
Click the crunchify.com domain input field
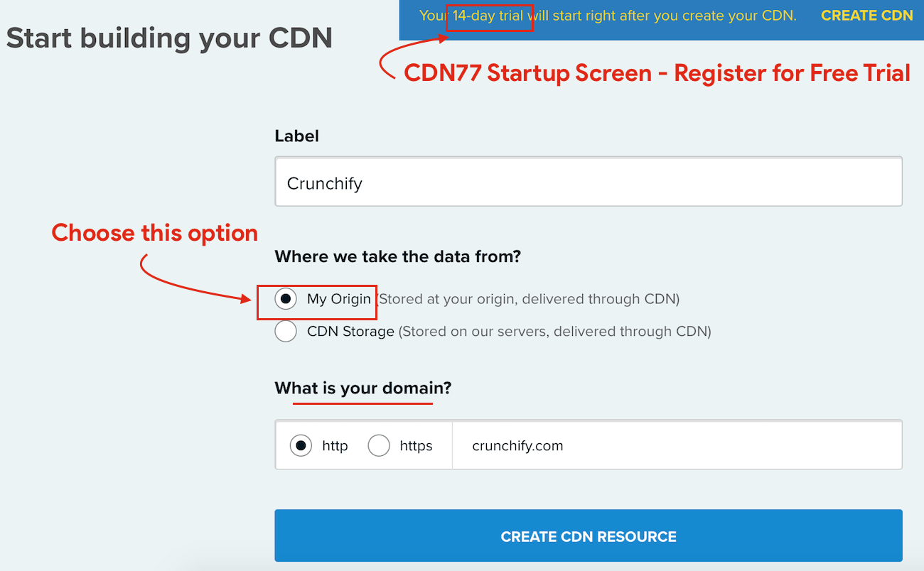pos(677,445)
